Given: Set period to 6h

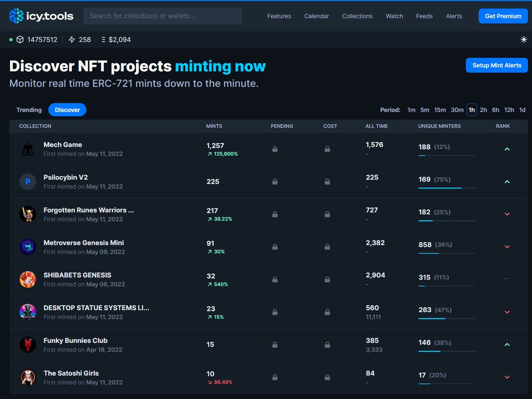Looking at the screenshot, I should 496,110.
